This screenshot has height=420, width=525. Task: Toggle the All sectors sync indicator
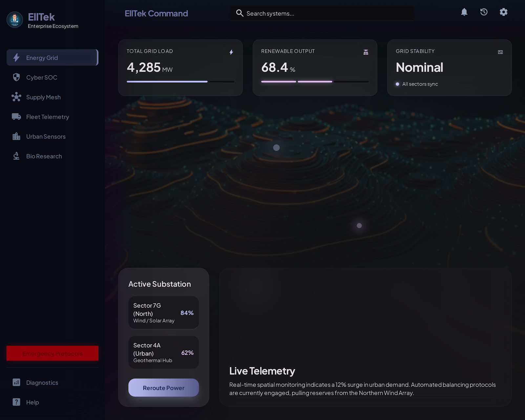397,84
